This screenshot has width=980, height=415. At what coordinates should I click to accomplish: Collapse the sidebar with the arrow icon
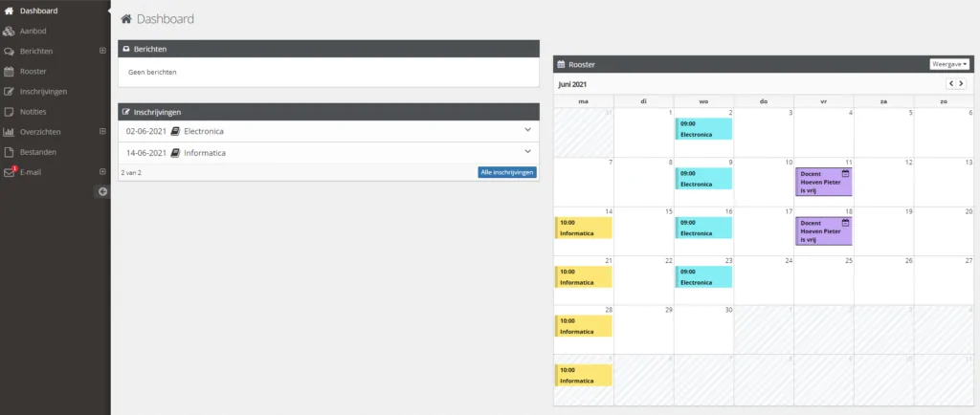103,191
